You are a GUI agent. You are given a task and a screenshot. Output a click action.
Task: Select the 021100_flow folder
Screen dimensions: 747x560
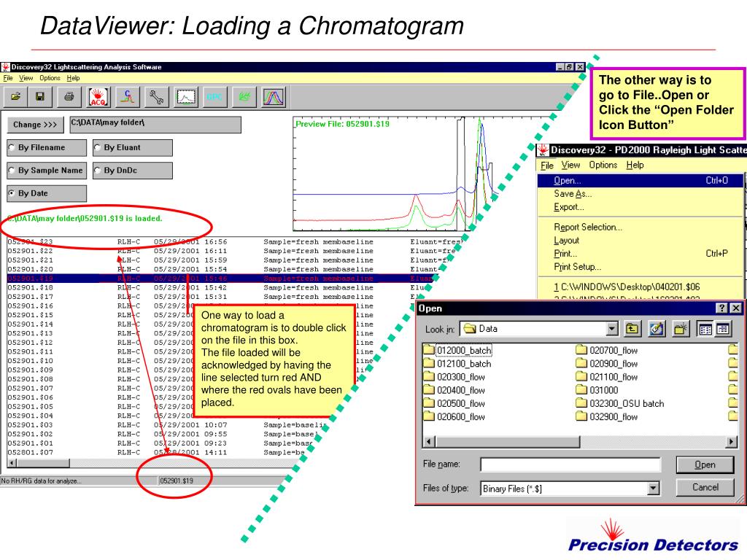pyautogui.click(x=607, y=377)
